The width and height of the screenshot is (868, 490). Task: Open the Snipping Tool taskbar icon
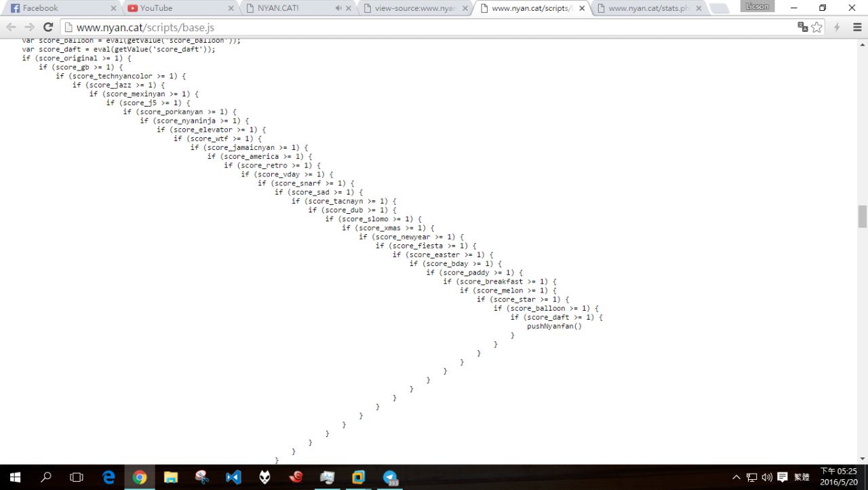202,477
